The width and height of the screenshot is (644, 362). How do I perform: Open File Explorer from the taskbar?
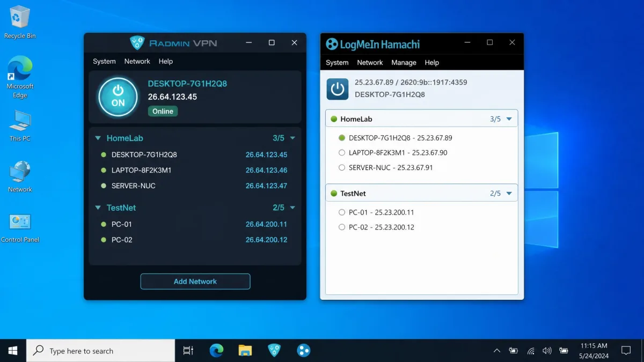tap(245, 351)
